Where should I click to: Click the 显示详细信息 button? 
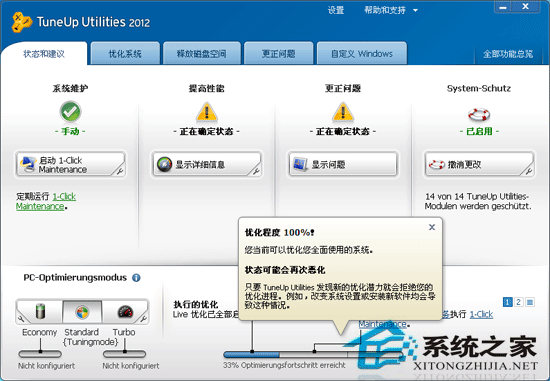207,164
